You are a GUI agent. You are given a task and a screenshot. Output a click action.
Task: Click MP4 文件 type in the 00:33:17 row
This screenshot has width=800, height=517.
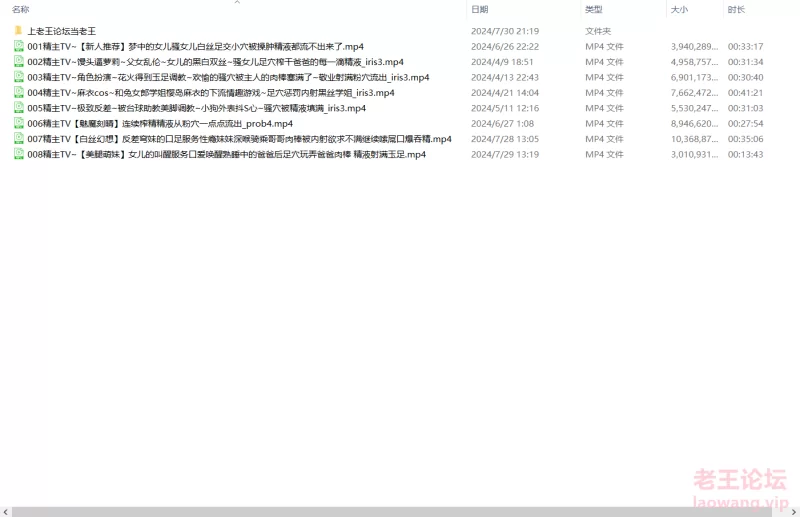(x=604, y=46)
